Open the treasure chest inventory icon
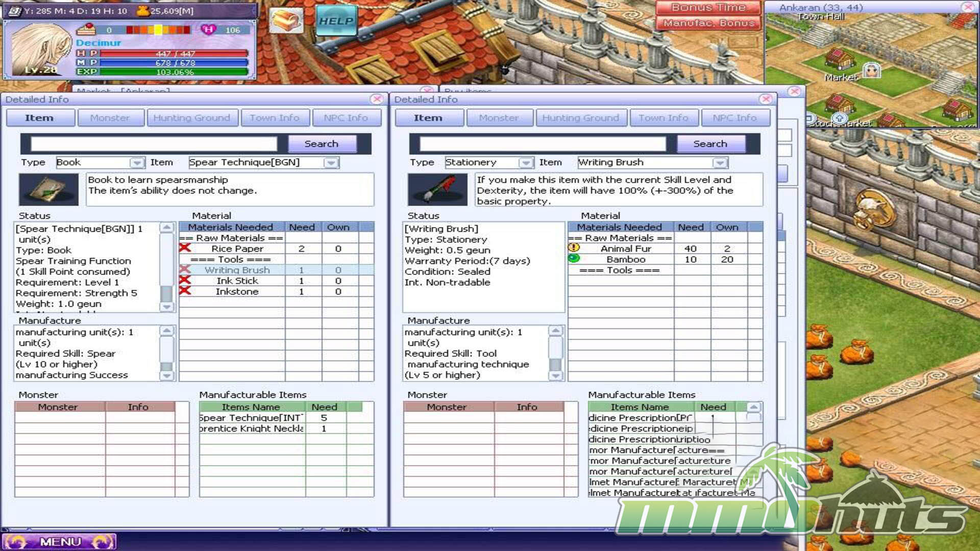Image resolution: width=980 pixels, height=551 pixels. coord(285,20)
